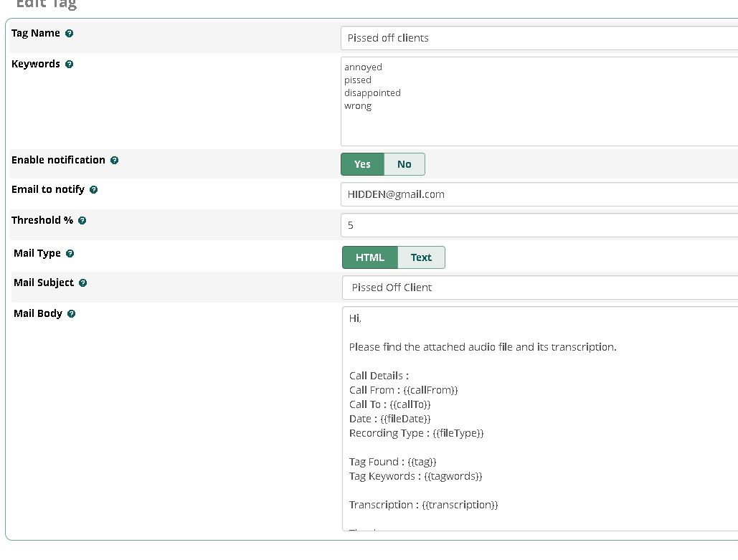The width and height of the screenshot is (738, 560).
Task: Show help tooltip for Mail Body
Action: click(71, 314)
